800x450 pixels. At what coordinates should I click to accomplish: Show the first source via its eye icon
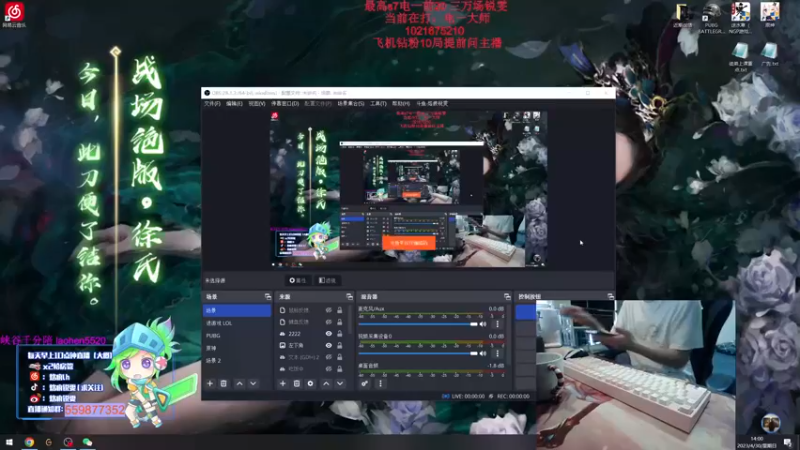(329, 310)
